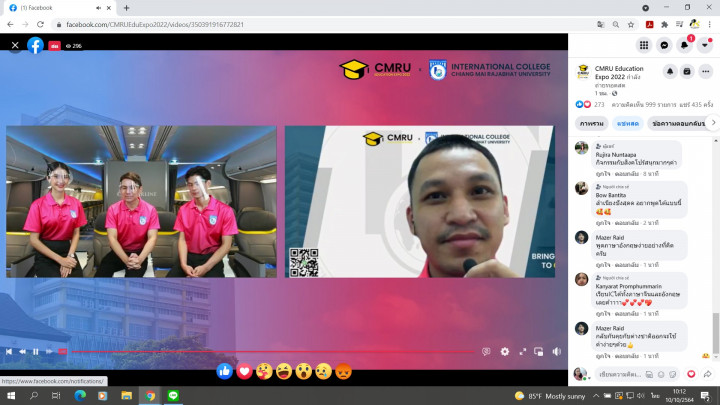React with the Haha laughing emoji
Screen dimensions: 720x405
point(284,371)
